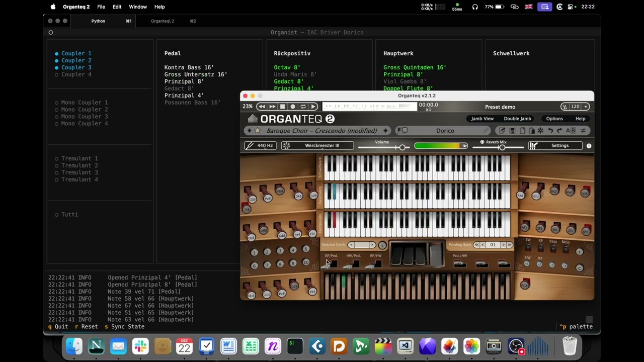
Task: Click the snowflake freeze icon
Action: tap(540, 131)
